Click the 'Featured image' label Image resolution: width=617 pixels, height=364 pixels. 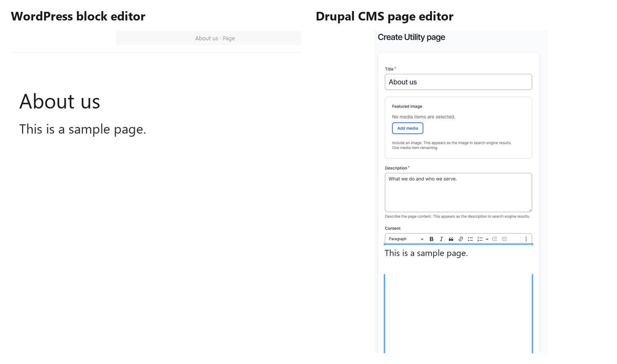click(x=407, y=106)
